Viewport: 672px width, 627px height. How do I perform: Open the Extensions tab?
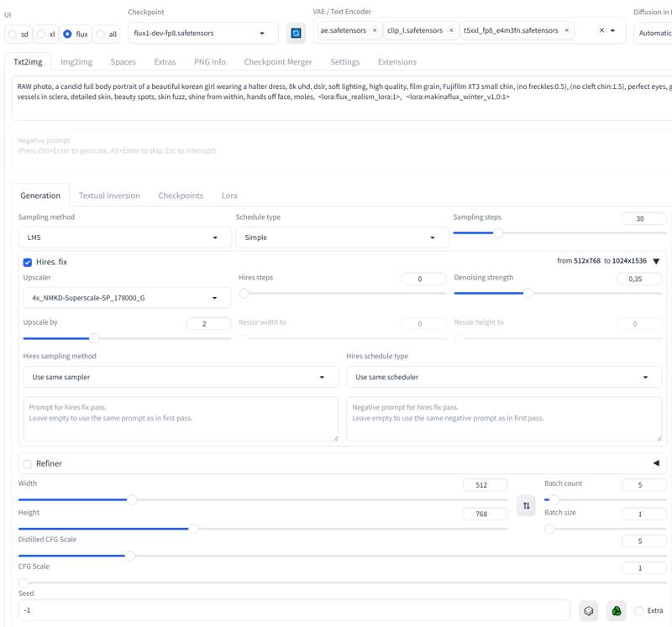[x=397, y=61]
